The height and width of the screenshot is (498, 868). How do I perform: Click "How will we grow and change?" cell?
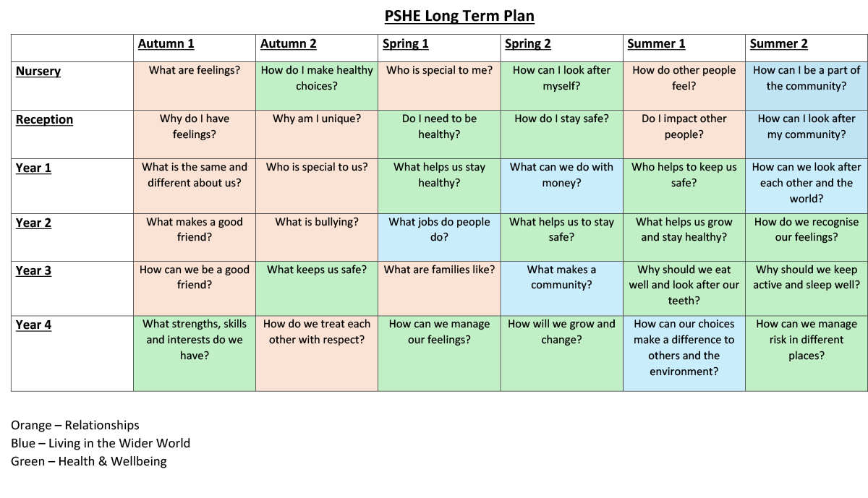(561, 353)
